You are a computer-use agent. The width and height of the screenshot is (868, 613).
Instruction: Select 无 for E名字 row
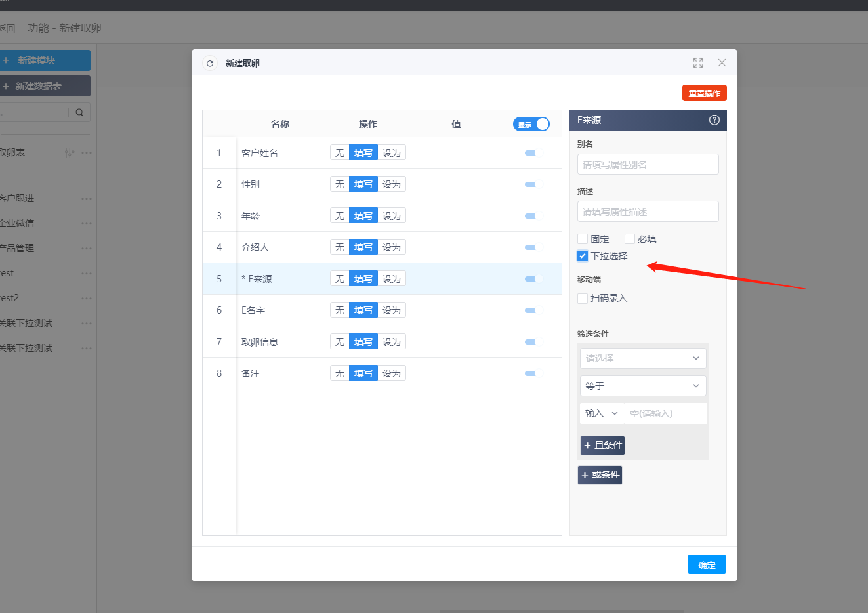click(x=340, y=310)
